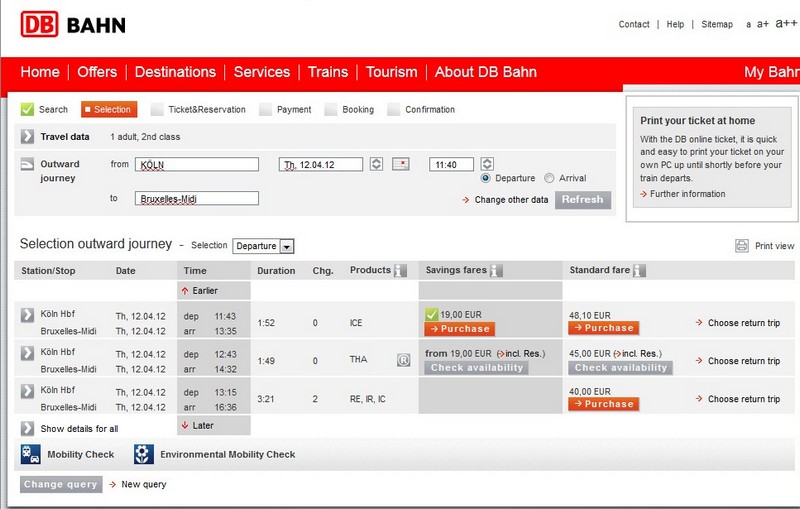Click the Change query button
This screenshot has height=509, width=800.
coord(61,484)
